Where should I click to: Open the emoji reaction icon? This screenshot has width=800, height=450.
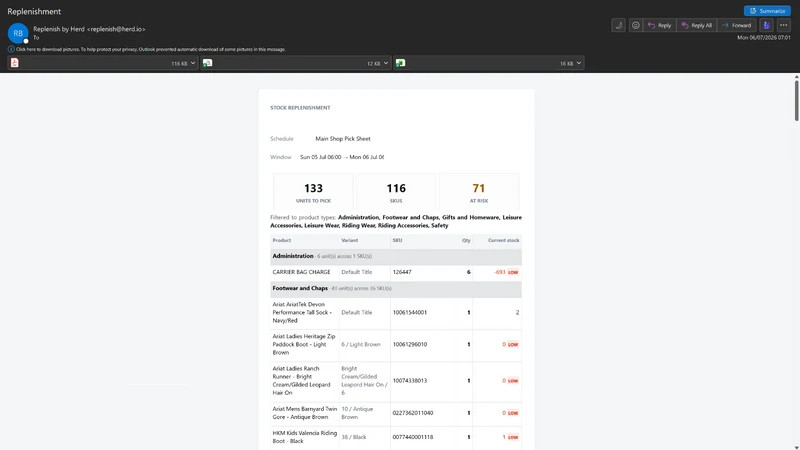(635, 25)
